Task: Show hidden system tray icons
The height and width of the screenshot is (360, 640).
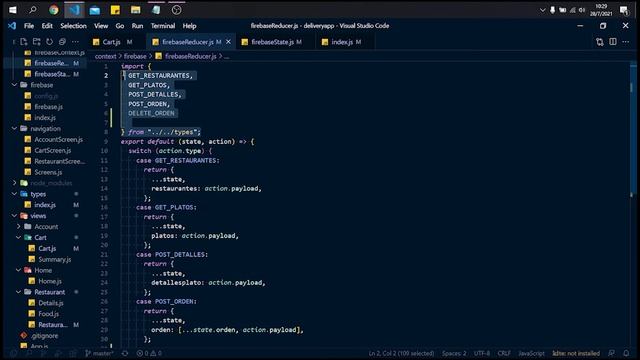Action: (x=542, y=10)
